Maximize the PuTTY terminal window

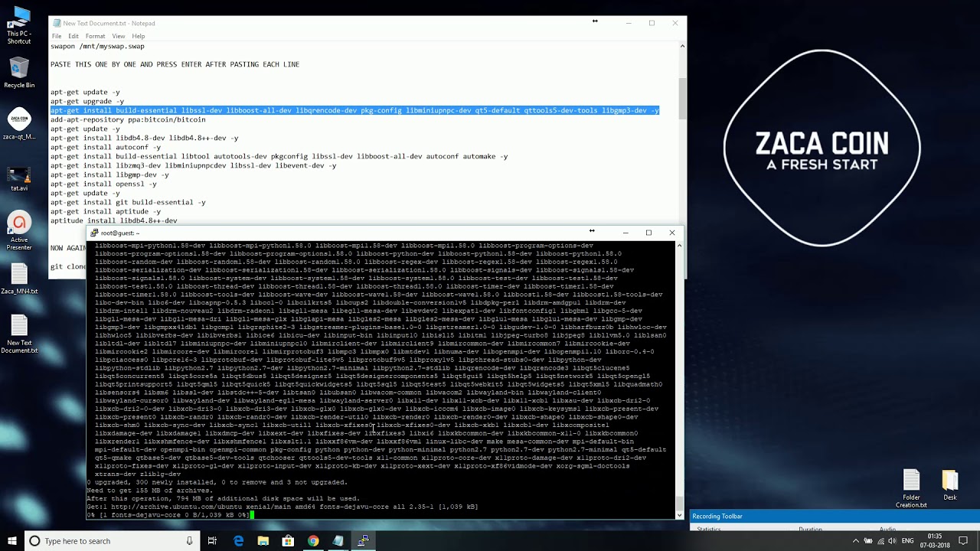[x=648, y=233]
